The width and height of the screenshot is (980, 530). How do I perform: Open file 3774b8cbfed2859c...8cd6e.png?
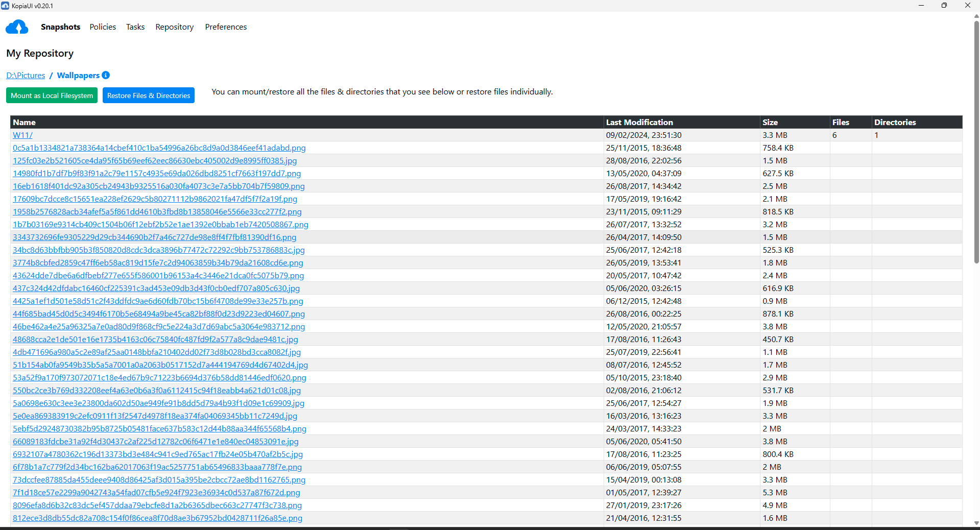(158, 263)
